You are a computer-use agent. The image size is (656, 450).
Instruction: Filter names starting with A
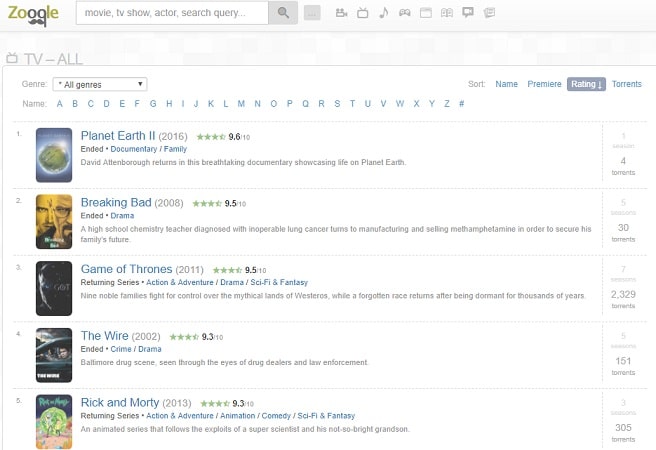click(59, 104)
